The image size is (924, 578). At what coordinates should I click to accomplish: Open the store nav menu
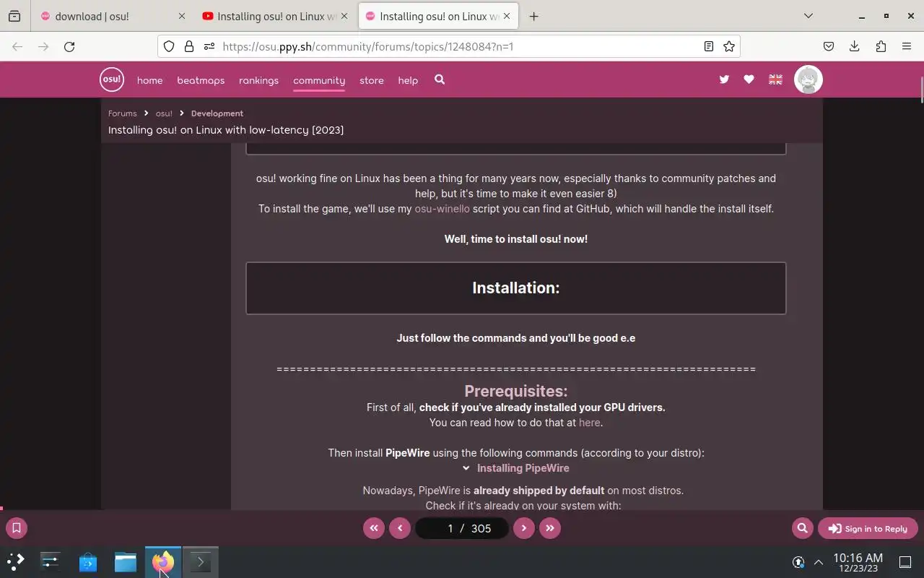pos(372,80)
